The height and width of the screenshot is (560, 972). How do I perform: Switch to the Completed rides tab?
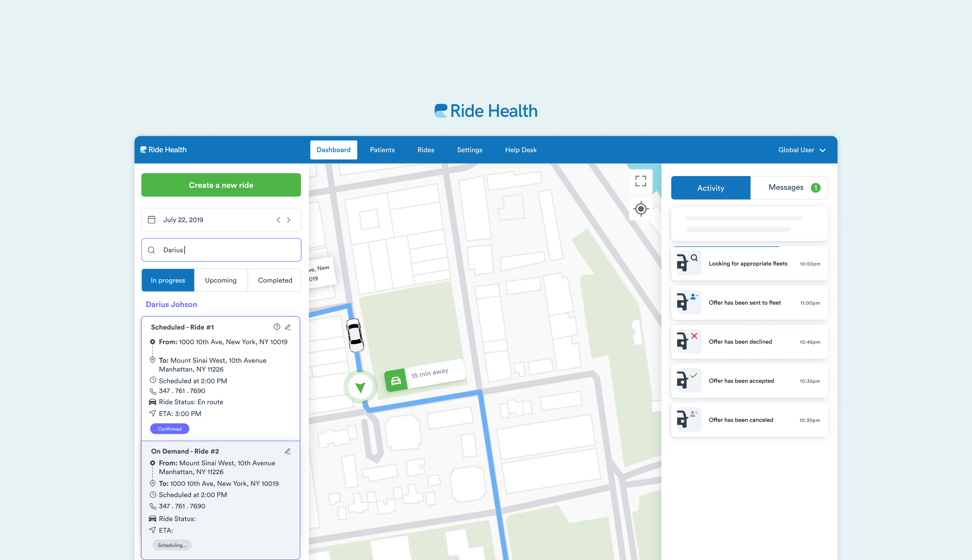pos(275,280)
